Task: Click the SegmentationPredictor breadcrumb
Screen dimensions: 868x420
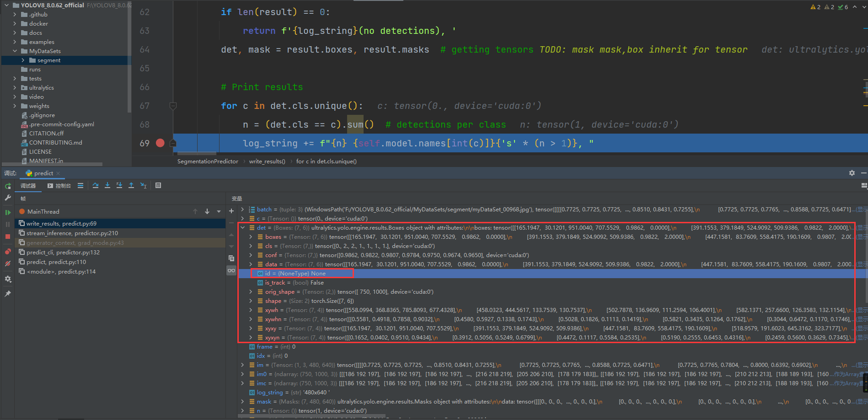Action: [208, 161]
